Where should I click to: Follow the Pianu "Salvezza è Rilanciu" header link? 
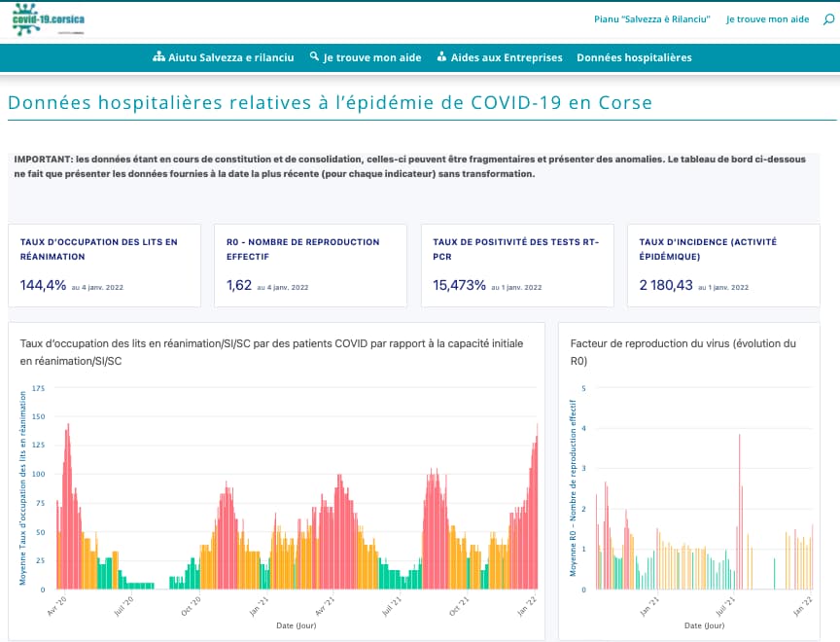(651, 19)
